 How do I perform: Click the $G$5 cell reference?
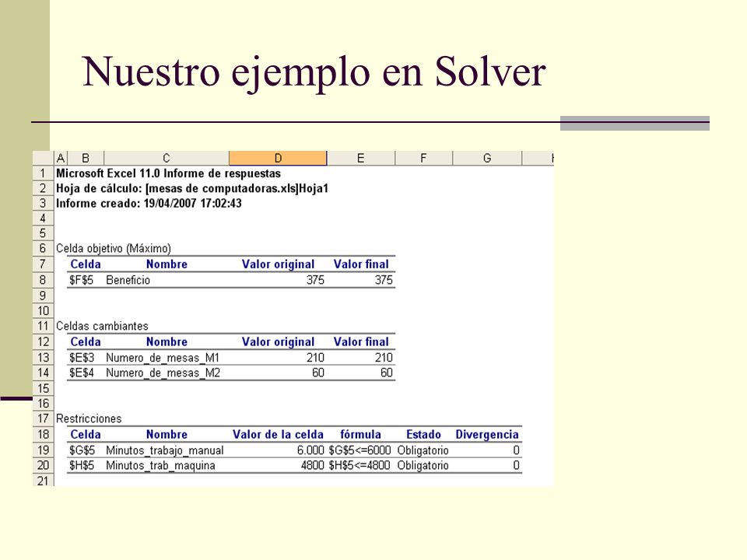tap(82, 450)
